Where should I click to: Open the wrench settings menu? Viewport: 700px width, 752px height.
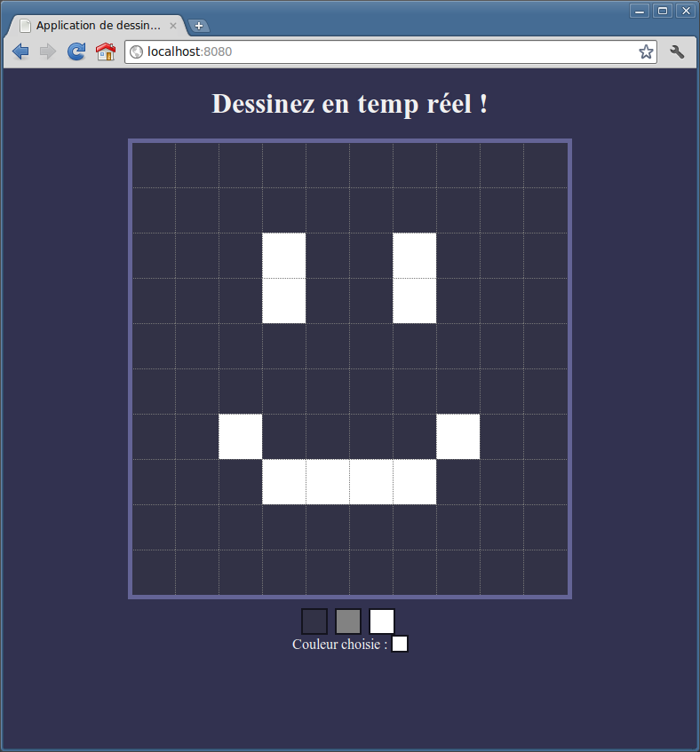click(677, 51)
